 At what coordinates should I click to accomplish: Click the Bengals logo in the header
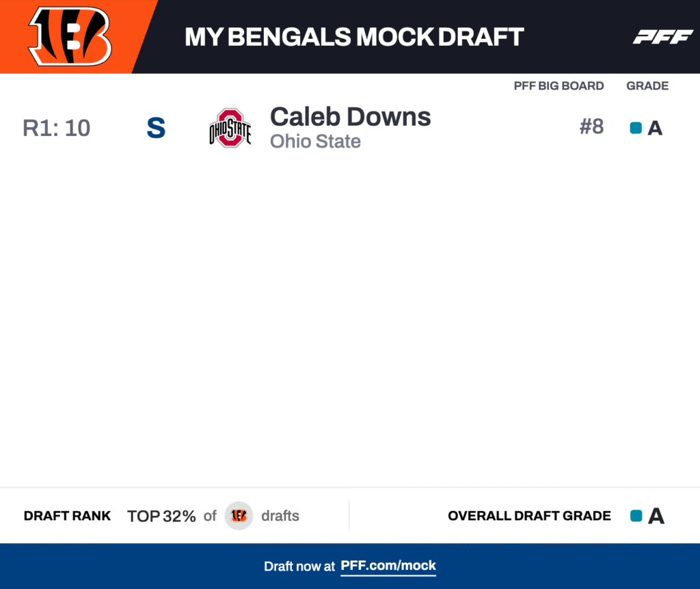tap(69, 37)
